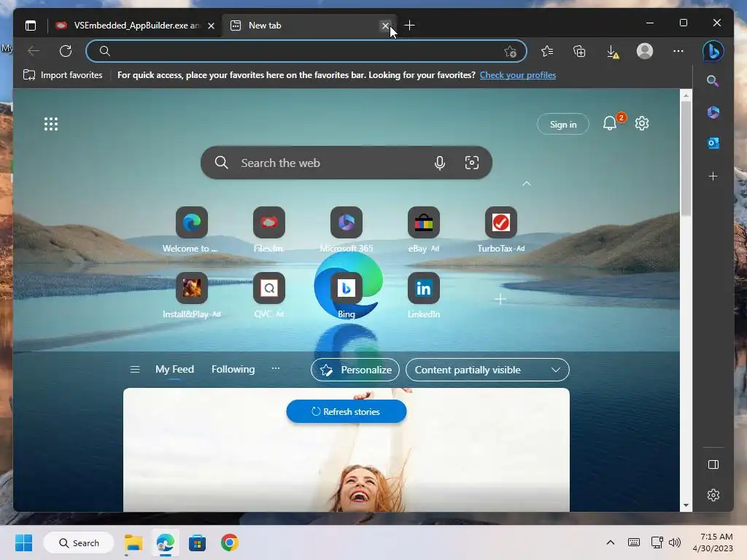Click the page scrollbar down arrow
The image size is (747, 560).
(x=686, y=505)
